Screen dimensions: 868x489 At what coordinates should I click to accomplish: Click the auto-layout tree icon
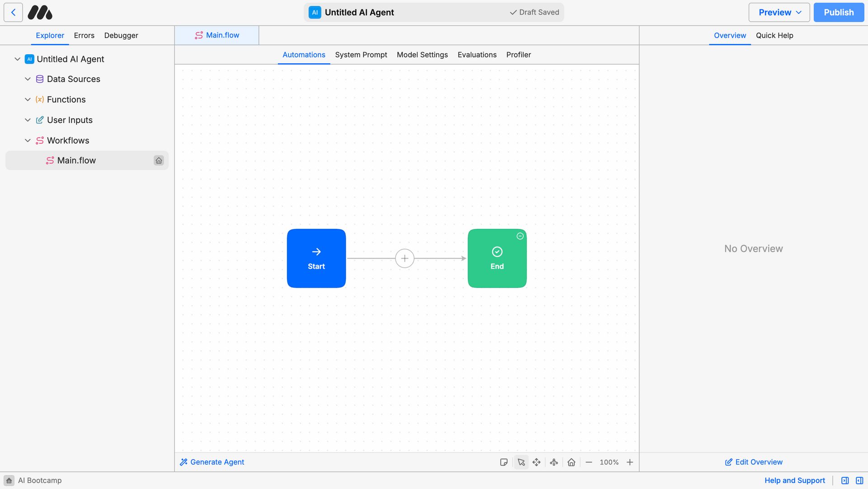pyautogui.click(x=554, y=462)
